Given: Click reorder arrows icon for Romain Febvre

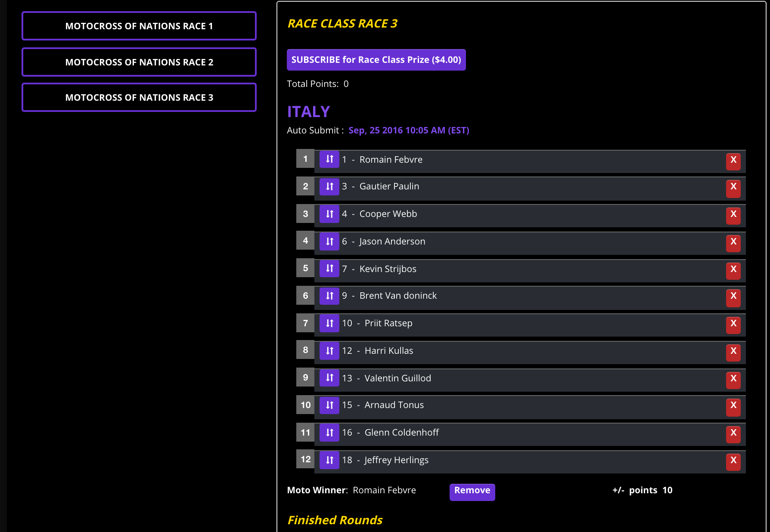Looking at the screenshot, I should (329, 159).
